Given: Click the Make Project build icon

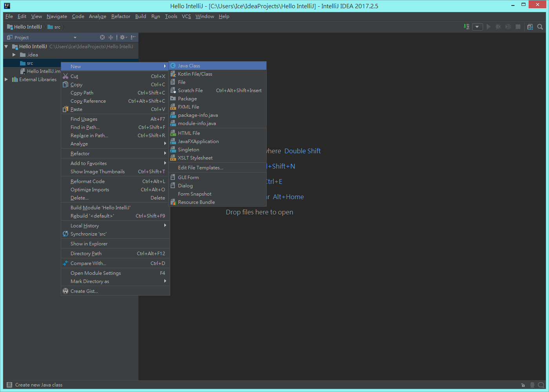Looking at the screenshot, I should click(466, 27).
